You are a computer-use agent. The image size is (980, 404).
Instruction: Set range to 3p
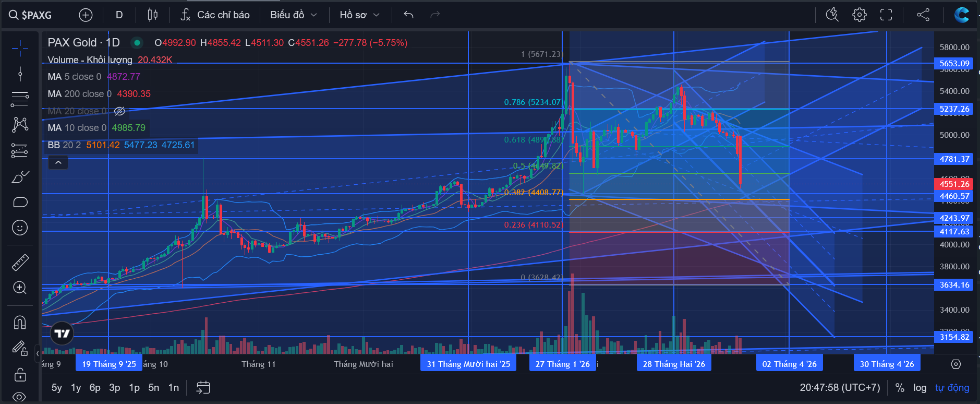(115, 388)
